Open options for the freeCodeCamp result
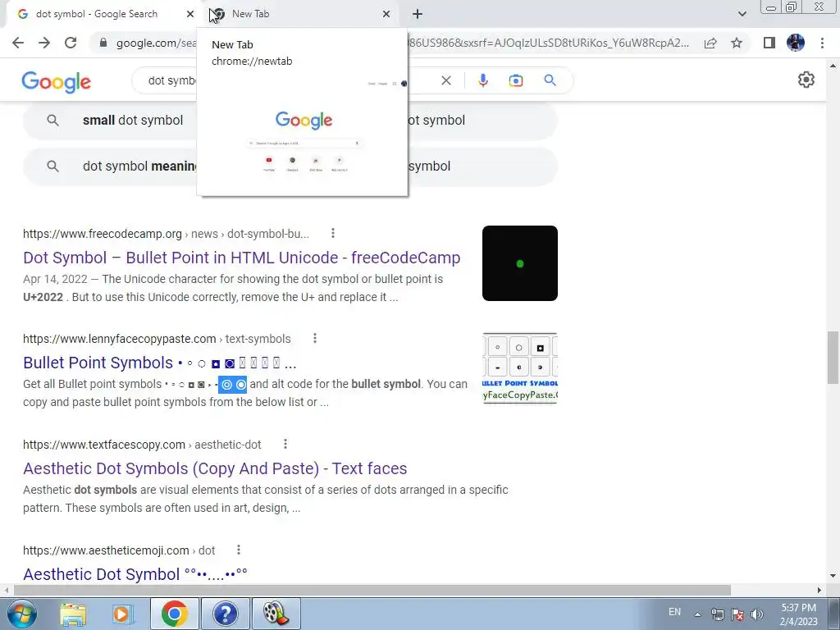Screen dimensions: 840x630 333,233
